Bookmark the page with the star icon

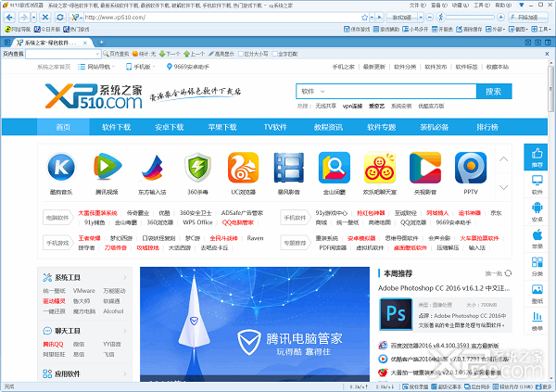point(364,17)
